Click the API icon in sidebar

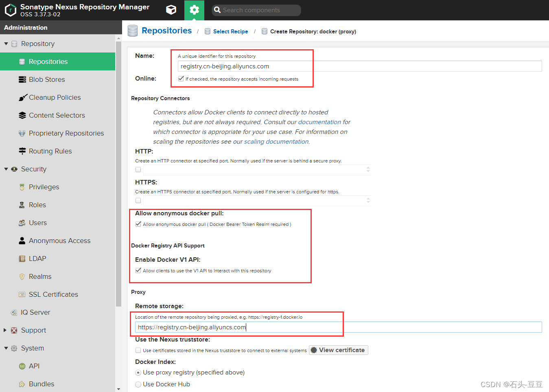[x=22, y=366]
